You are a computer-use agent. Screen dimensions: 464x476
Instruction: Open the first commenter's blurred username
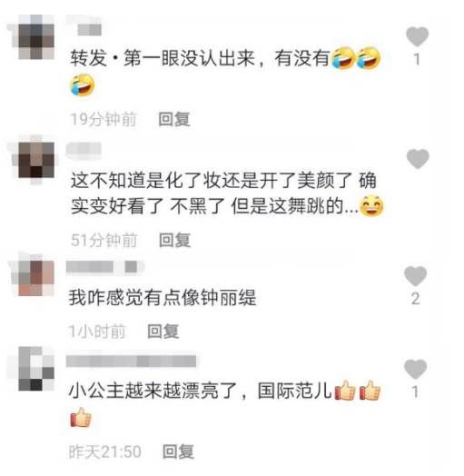click(84, 26)
